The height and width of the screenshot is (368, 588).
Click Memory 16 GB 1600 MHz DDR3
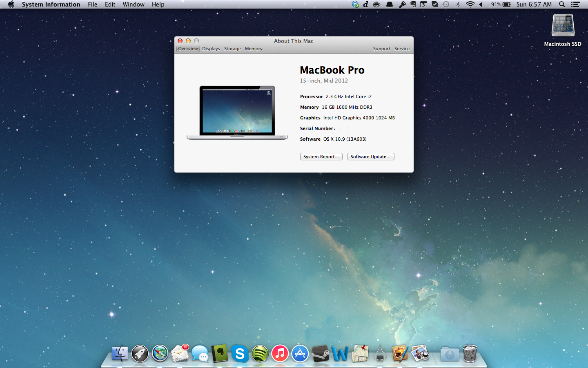tap(336, 107)
